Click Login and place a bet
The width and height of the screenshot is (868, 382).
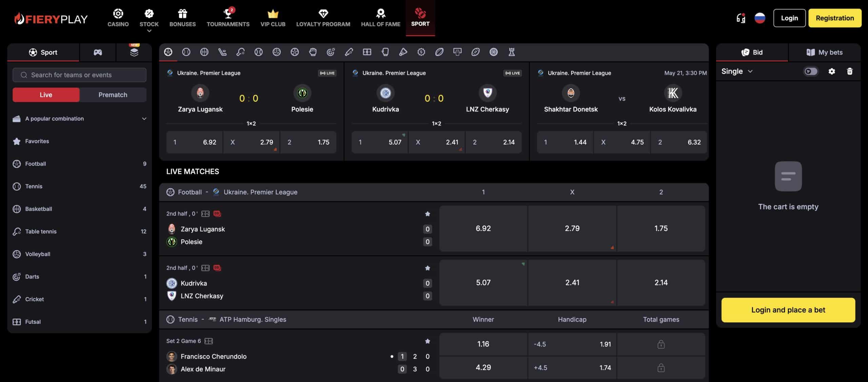[788, 310]
